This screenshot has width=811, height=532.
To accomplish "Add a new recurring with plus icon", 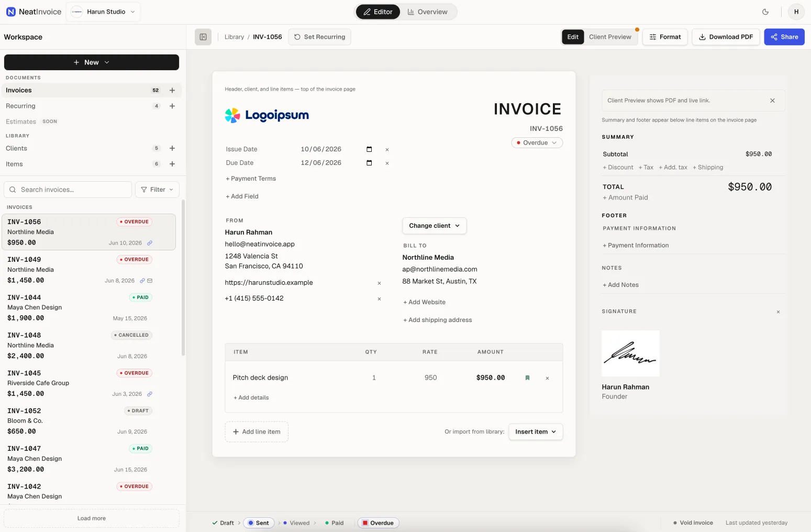I will pyautogui.click(x=172, y=106).
